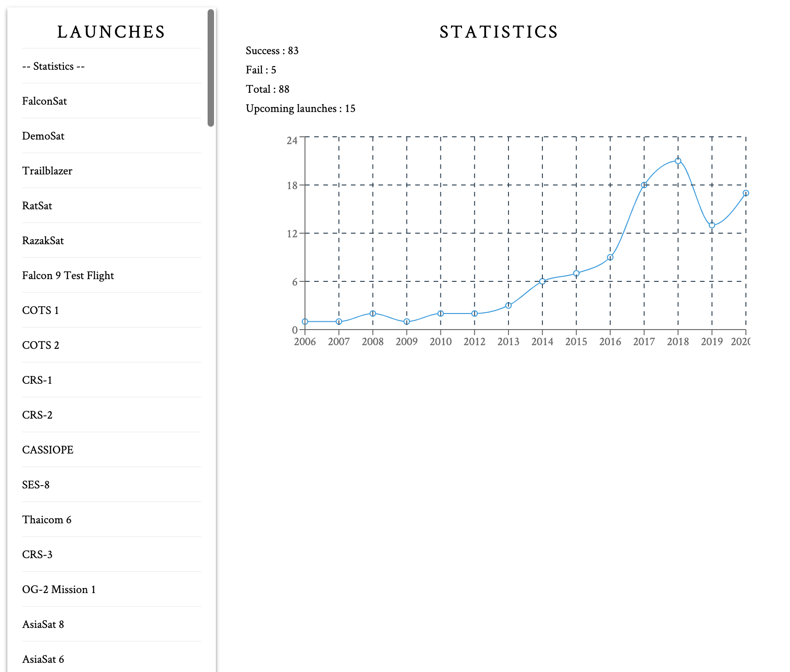Select the CRS-3 launch
The width and height of the screenshot is (790, 672).
click(x=112, y=554)
